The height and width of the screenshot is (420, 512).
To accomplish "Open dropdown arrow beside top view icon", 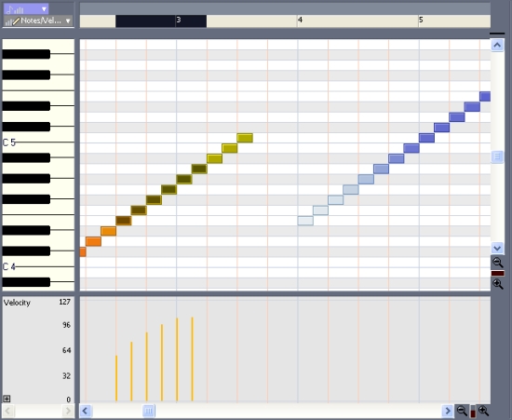I will [44, 8].
